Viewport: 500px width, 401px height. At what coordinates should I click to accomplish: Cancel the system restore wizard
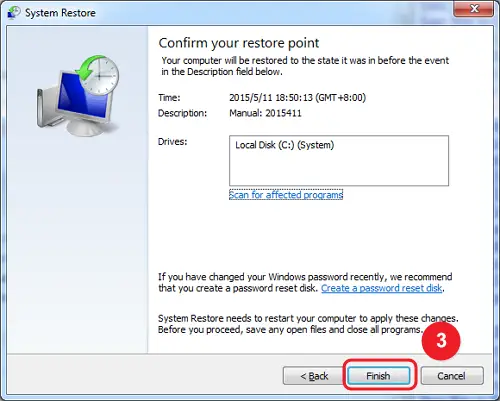pos(452,376)
